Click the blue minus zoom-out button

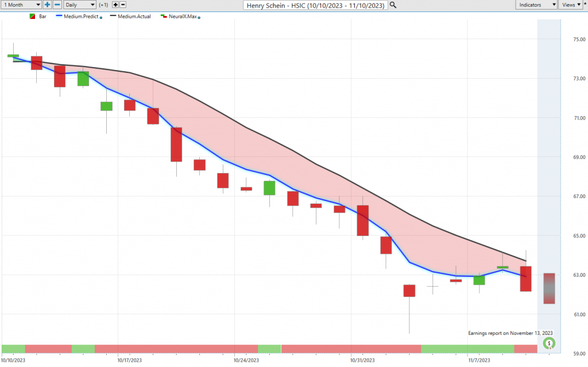click(57, 5)
